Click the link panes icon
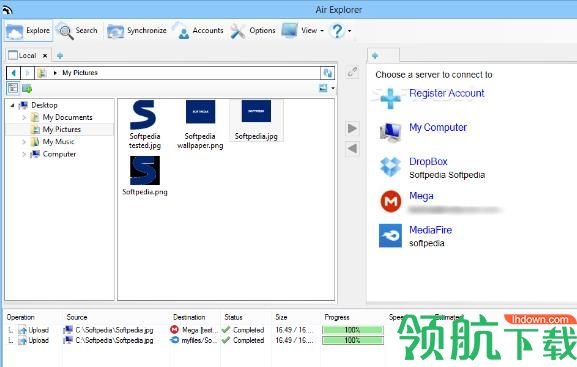The height and width of the screenshot is (367, 577). [x=352, y=71]
